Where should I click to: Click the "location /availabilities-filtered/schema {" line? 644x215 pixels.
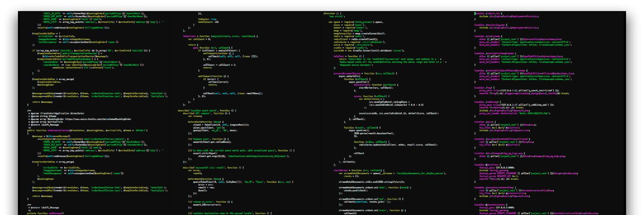click(x=501, y=71)
